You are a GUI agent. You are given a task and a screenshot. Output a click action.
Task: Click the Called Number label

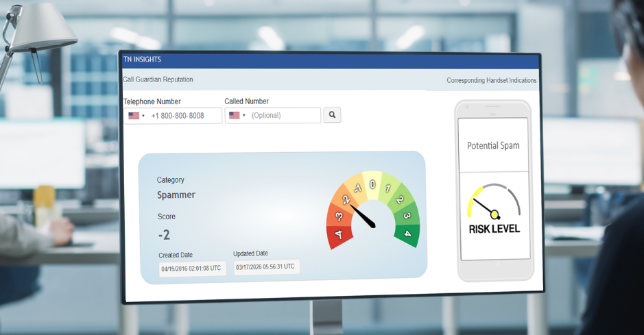pos(246,101)
